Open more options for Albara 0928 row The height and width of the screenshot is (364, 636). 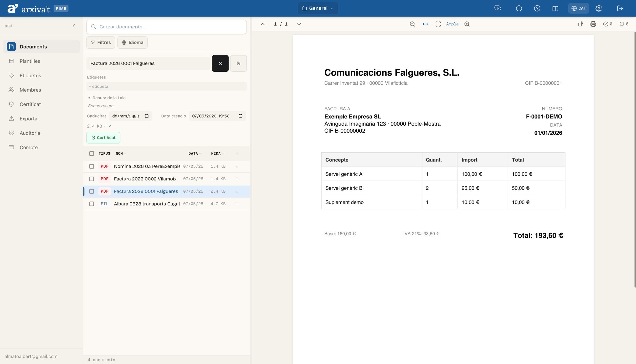pyautogui.click(x=237, y=204)
